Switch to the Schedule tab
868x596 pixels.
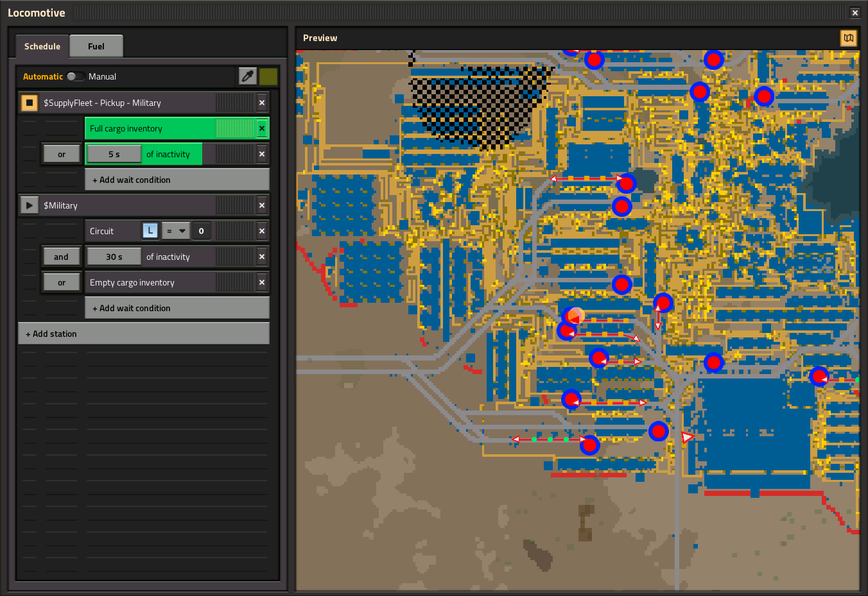[x=41, y=46]
